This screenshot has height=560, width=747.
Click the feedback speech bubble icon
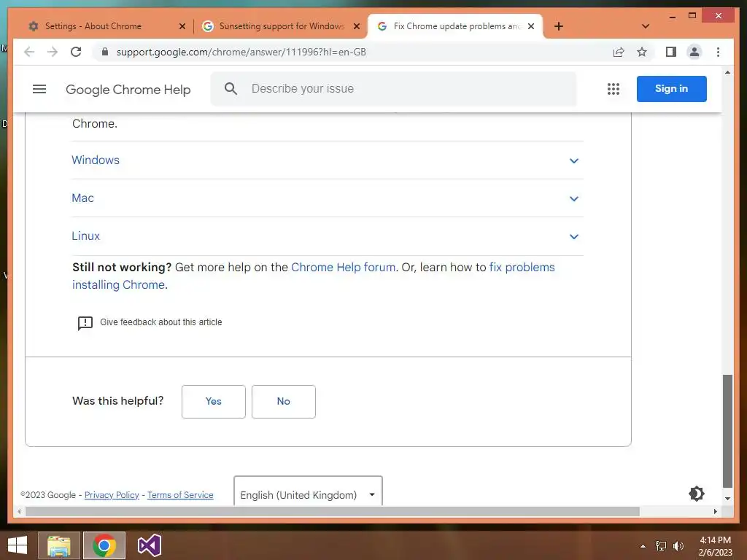(85, 323)
